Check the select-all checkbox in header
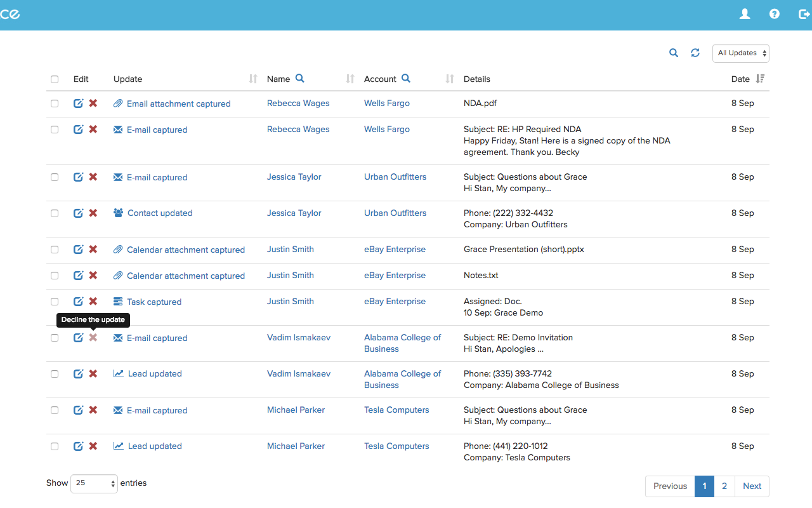 tap(55, 79)
